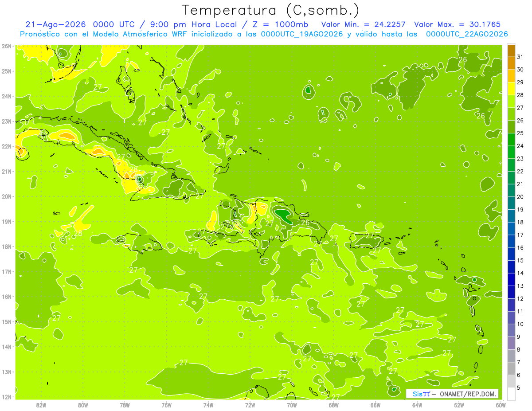
Task: Click the color scale value "29"
Action: point(520,82)
